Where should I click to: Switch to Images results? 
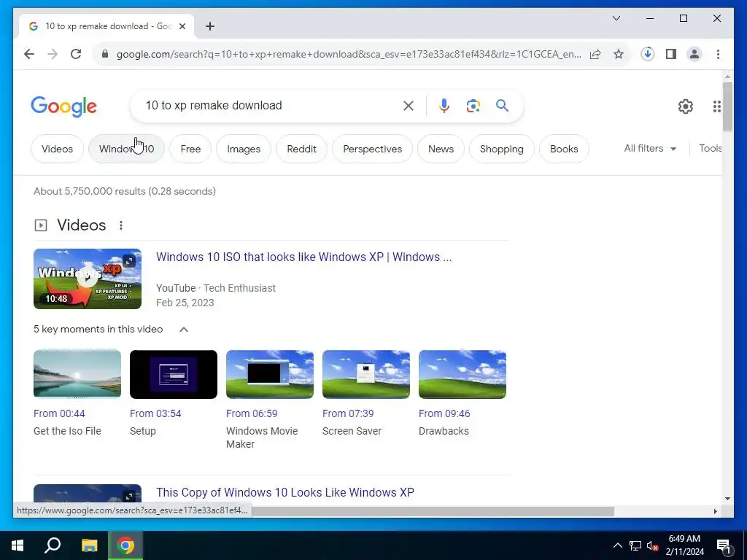coord(244,149)
